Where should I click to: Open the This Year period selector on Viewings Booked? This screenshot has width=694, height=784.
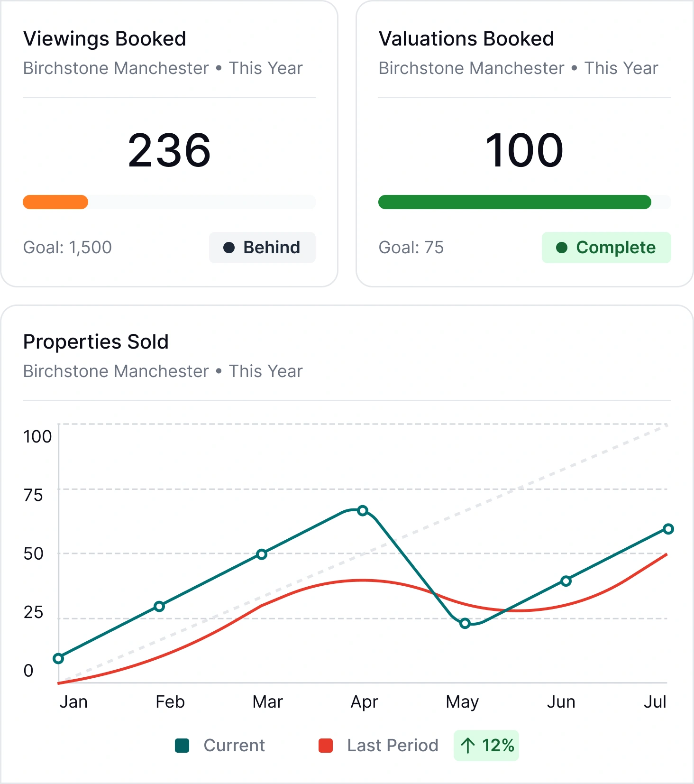coord(264,68)
